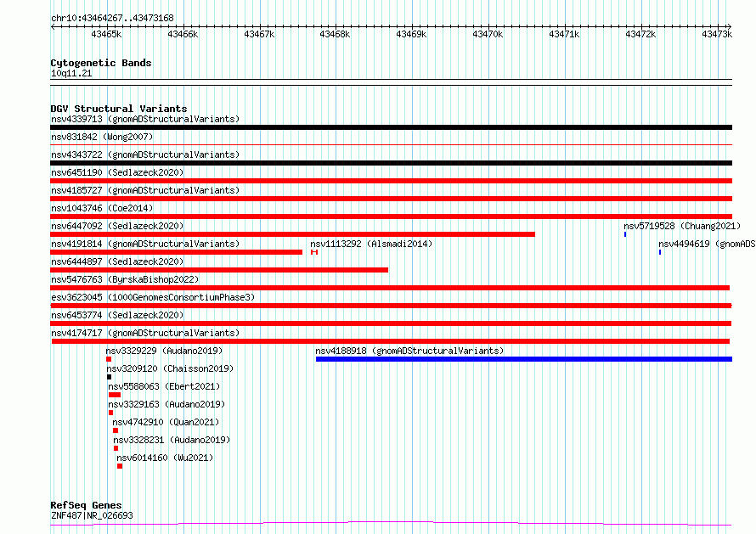Click small blue marker under nsv5719528
Viewport: 756px width, 534px height.
(x=625, y=234)
